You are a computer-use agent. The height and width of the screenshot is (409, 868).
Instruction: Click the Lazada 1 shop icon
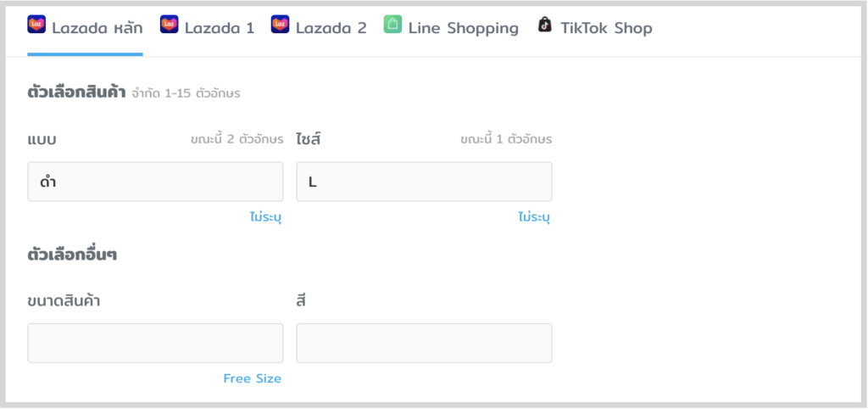pyautogui.click(x=170, y=25)
